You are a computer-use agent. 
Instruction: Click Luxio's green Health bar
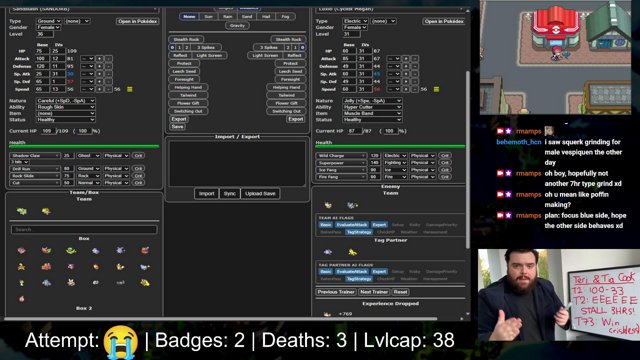coord(390,146)
